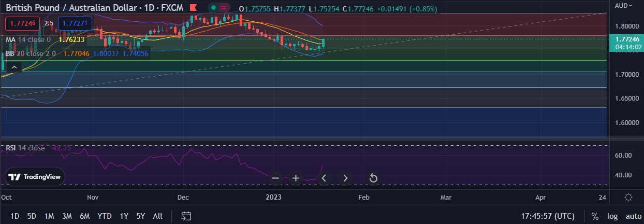
Task: Toggle log scale mode
Action: click(x=612, y=216)
